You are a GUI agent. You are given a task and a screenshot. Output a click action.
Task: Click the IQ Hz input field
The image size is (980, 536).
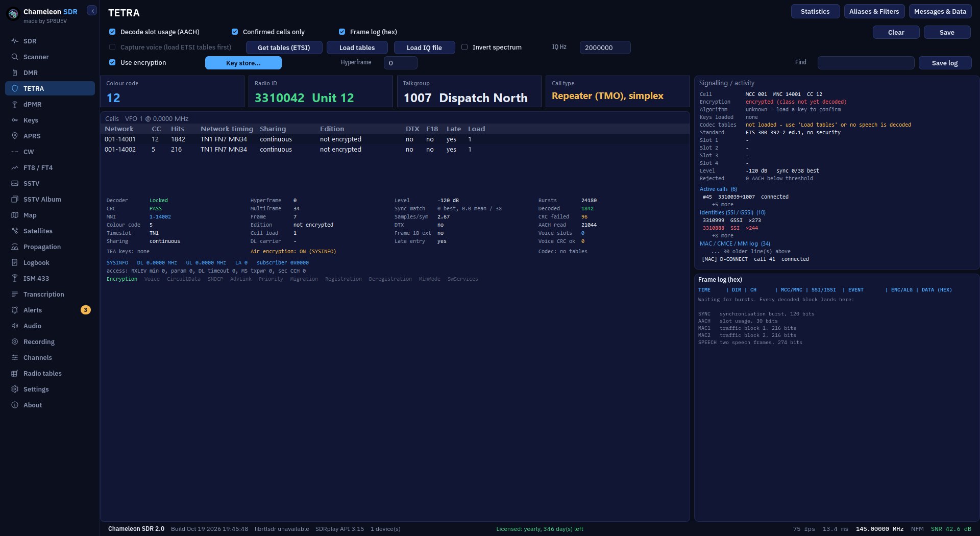pos(605,47)
